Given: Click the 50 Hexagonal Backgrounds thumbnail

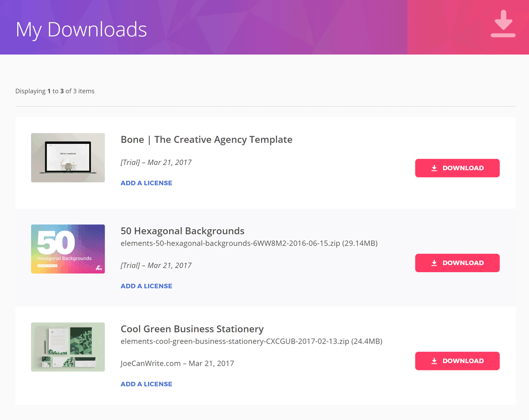Looking at the screenshot, I should click(68, 249).
